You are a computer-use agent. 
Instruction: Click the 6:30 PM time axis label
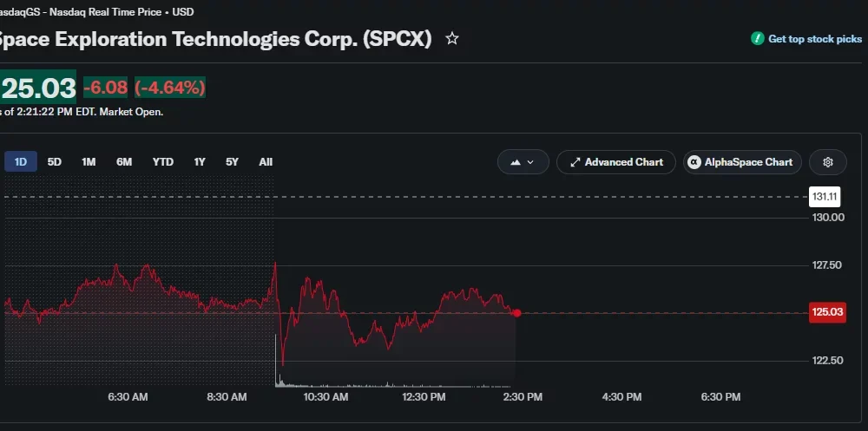click(720, 397)
